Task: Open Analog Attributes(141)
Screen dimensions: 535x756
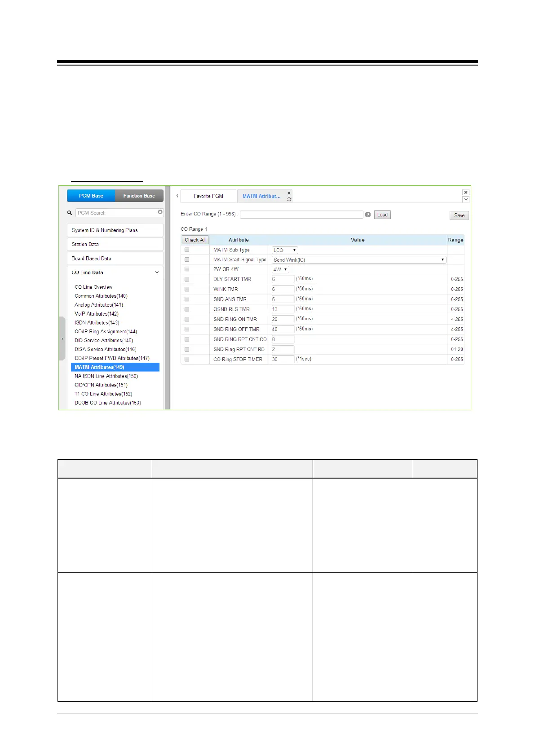Action: pyautogui.click(x=99, y=305)
